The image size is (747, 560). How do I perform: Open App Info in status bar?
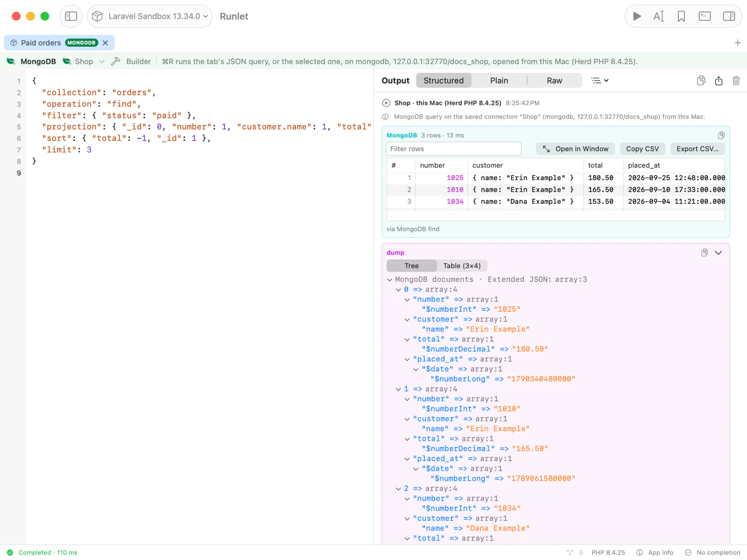[655, 553]
